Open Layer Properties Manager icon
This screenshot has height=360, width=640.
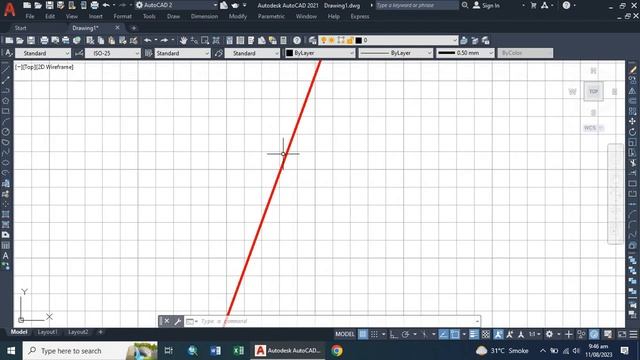click(x=312, y=40)
